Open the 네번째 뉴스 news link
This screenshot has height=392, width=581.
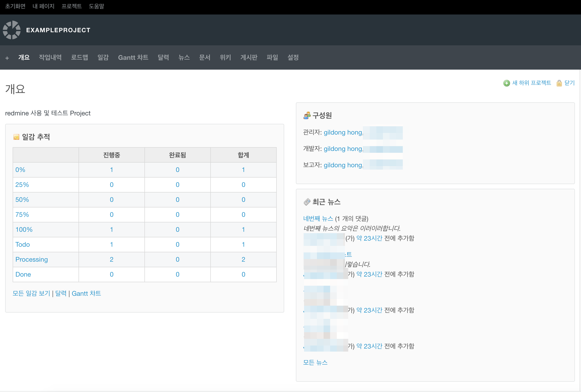point(318,219)
